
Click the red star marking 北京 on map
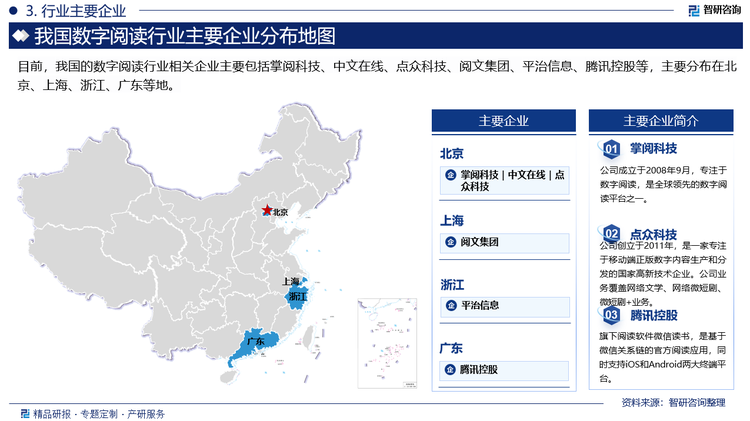coord(266,210)
